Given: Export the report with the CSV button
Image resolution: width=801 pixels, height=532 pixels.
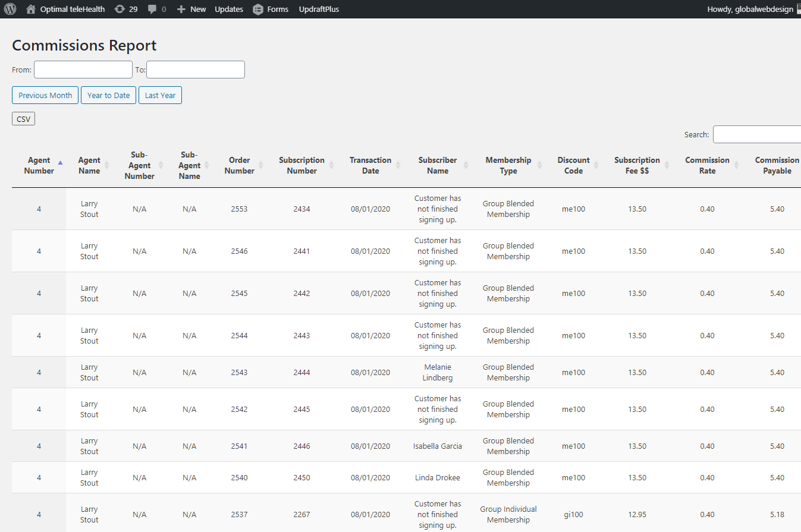Looking at the screenshot, I should pos(23,119).
